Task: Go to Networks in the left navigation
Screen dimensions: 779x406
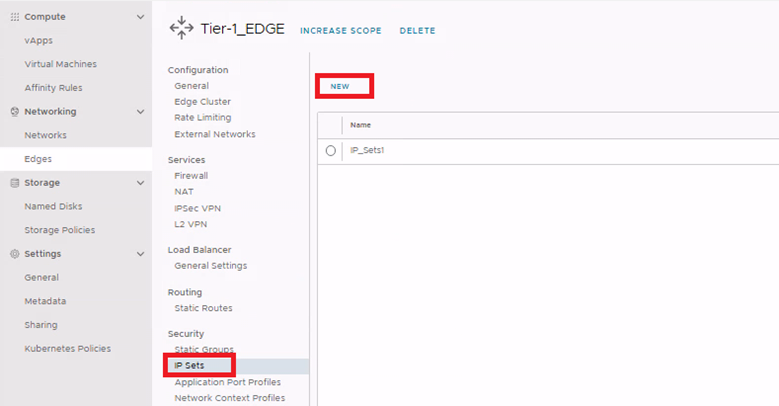Action: pyautogui.click(x=45, y=135)
